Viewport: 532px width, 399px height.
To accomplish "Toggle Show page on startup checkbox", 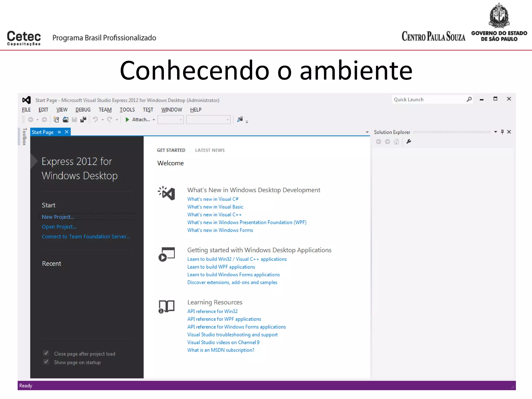I will 46,362.
